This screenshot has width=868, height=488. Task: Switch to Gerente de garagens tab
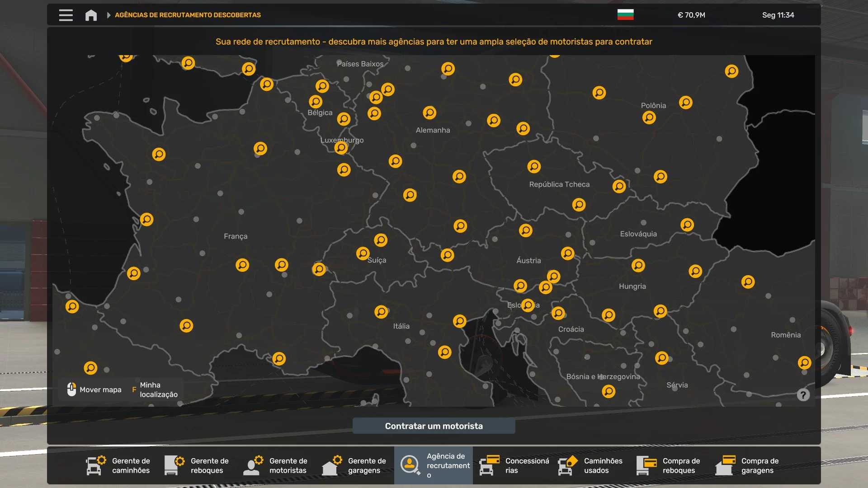[355, 465]
